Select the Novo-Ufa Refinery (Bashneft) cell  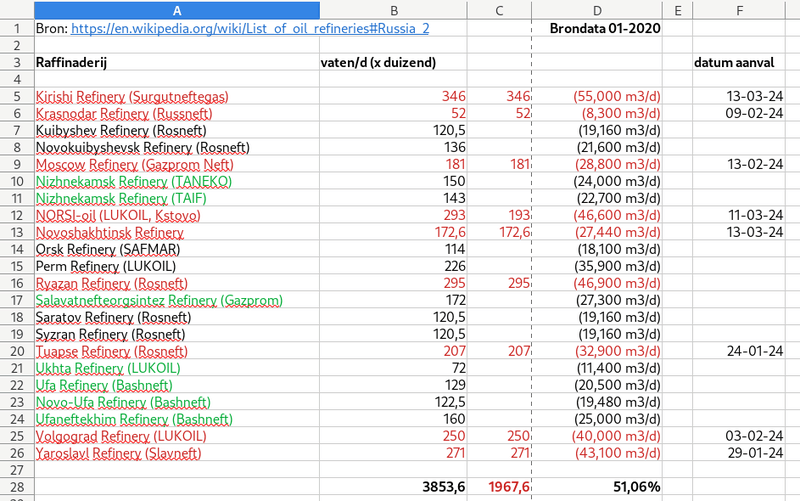click(177, 402)
